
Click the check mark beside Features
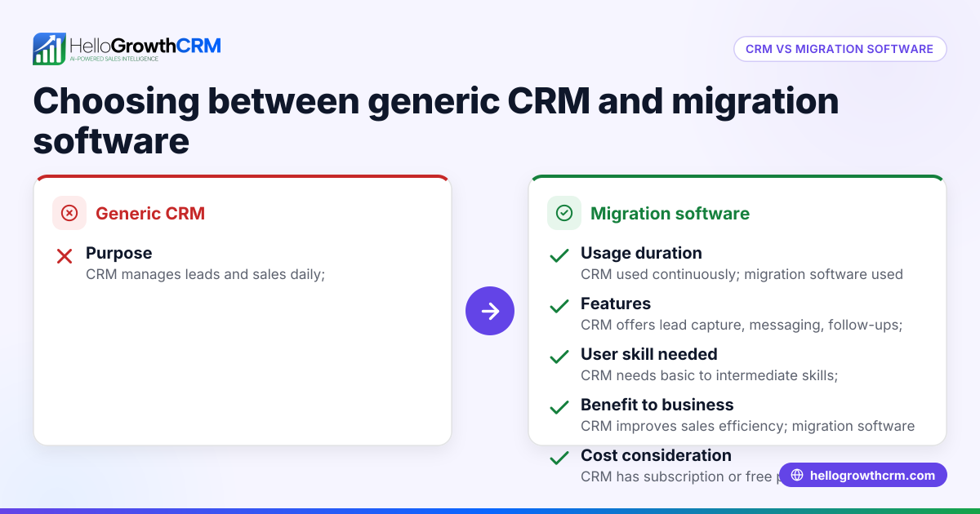559,307
